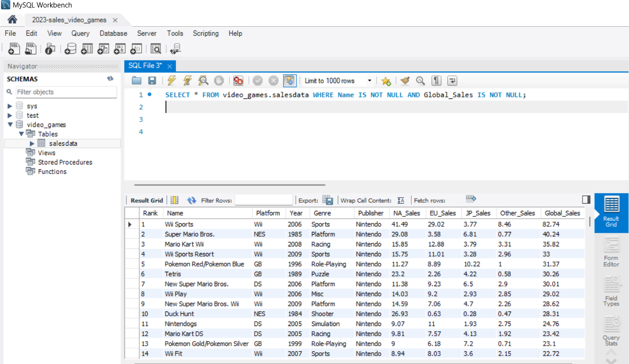629x364 pixels.
Task: Save the script to a file
Action: pyautogui.click(x=152, y=81)
